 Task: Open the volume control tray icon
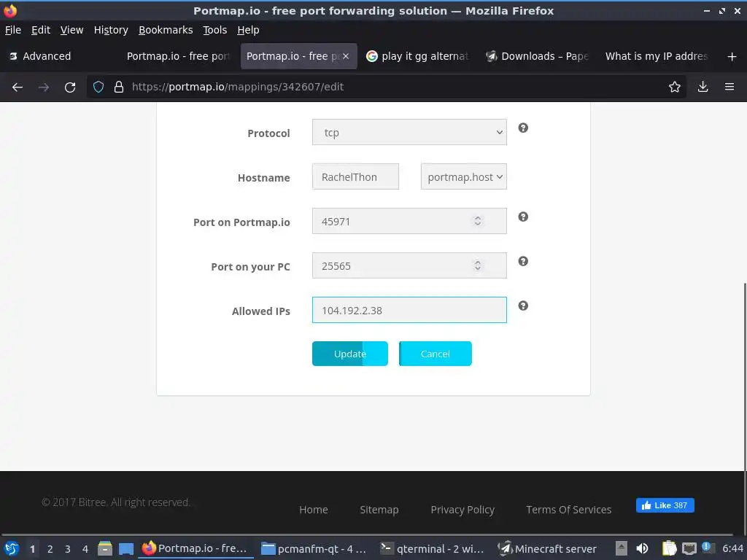pos(642,548)
